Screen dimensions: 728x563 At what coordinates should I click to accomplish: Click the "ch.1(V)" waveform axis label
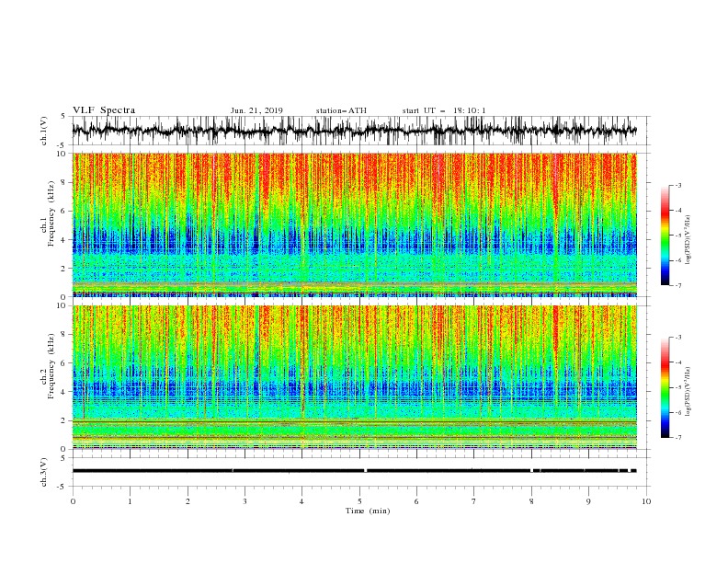pyautogui.click(x=44, y=131)
